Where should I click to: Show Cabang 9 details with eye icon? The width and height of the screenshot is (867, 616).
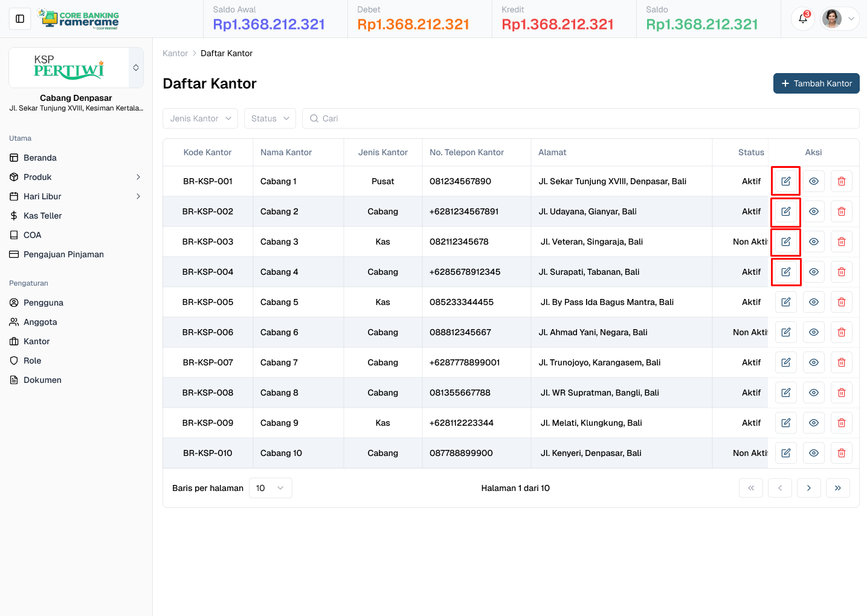[x=813, y=423]
